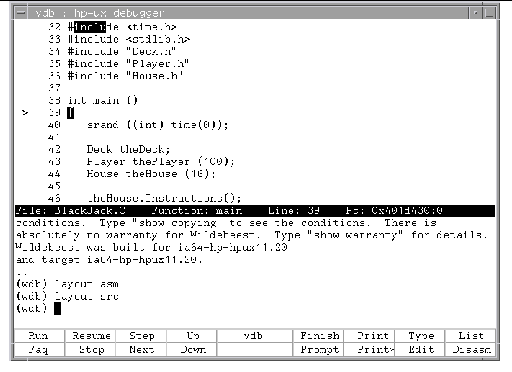This screenshot has width=512, height=372.
Task: Click source line 'theHouse.Instructions();'
Action: pyautogui.click(x=164, y=198)
